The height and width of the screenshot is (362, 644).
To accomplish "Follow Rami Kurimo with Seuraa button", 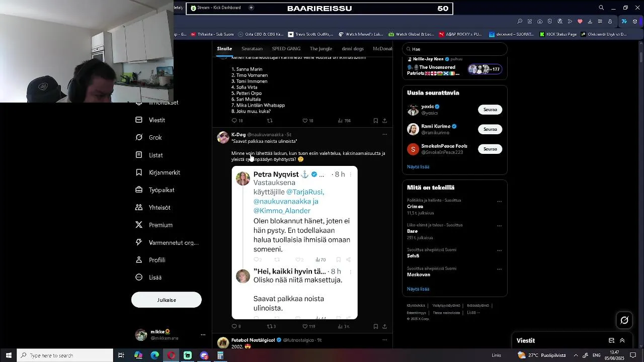I will (x=490, y=129).
